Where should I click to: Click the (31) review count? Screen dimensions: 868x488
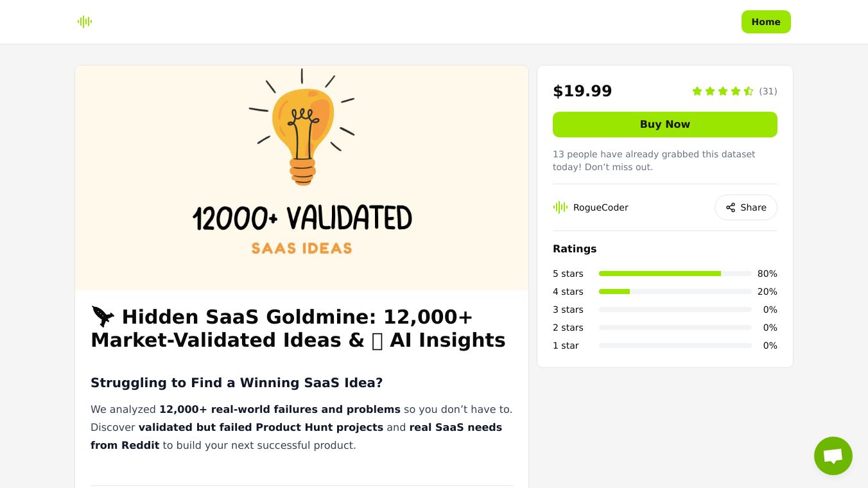(x=768, y=91)
